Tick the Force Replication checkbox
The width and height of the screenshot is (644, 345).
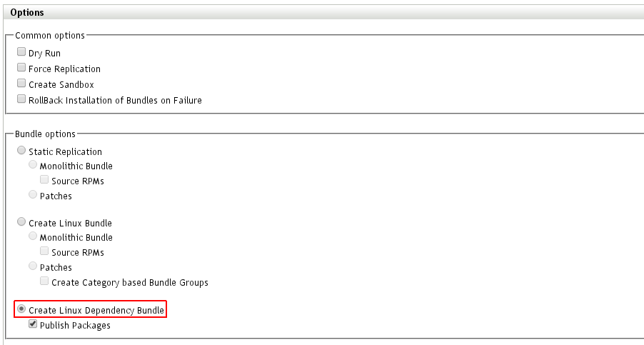point(21,68)
